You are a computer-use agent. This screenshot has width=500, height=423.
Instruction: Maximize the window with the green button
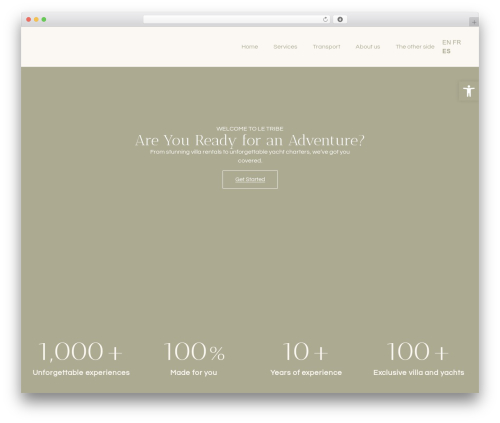click(x=44, y=19)
